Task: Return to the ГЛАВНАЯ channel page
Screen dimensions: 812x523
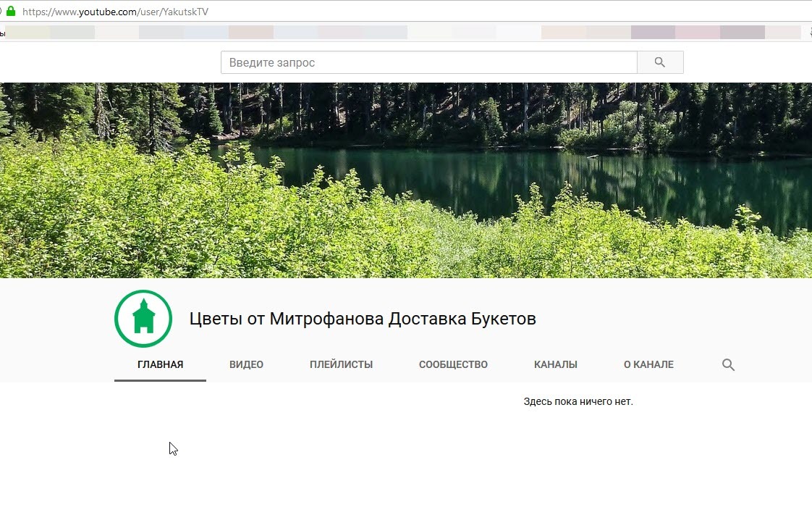Action: click(x=160, y=364)
